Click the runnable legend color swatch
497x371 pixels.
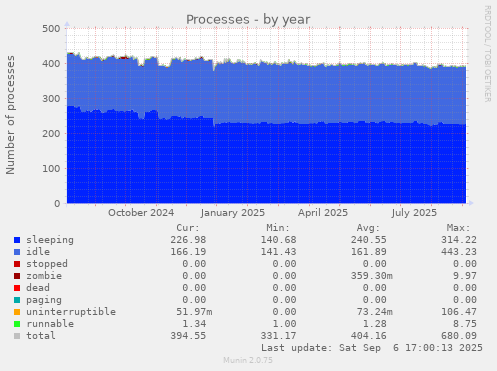(x=17, y=324)
